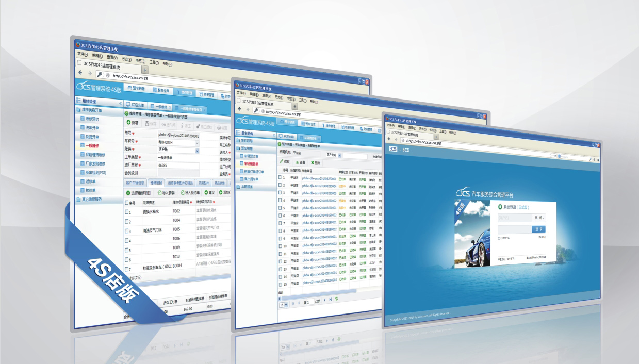
Task: Tick the checkbox for sales row 5
Action: (281, 208)
